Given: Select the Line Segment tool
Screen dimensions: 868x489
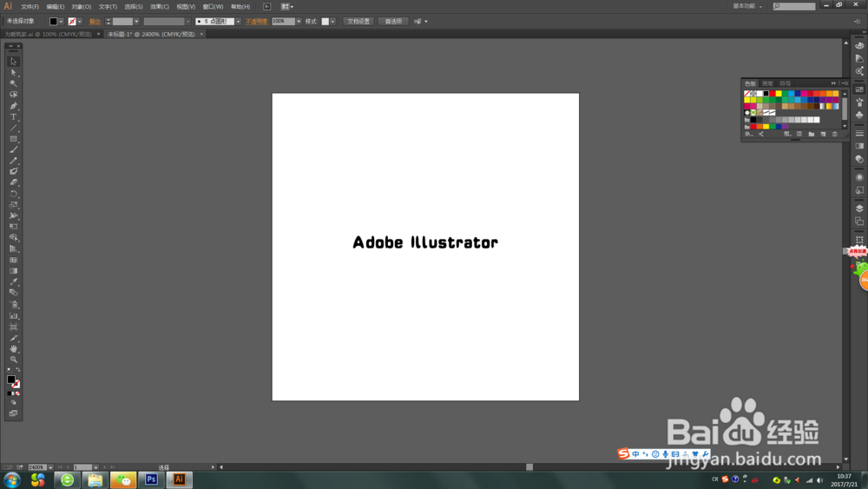Looking at the screenshot, I should (x=13, y=128).
